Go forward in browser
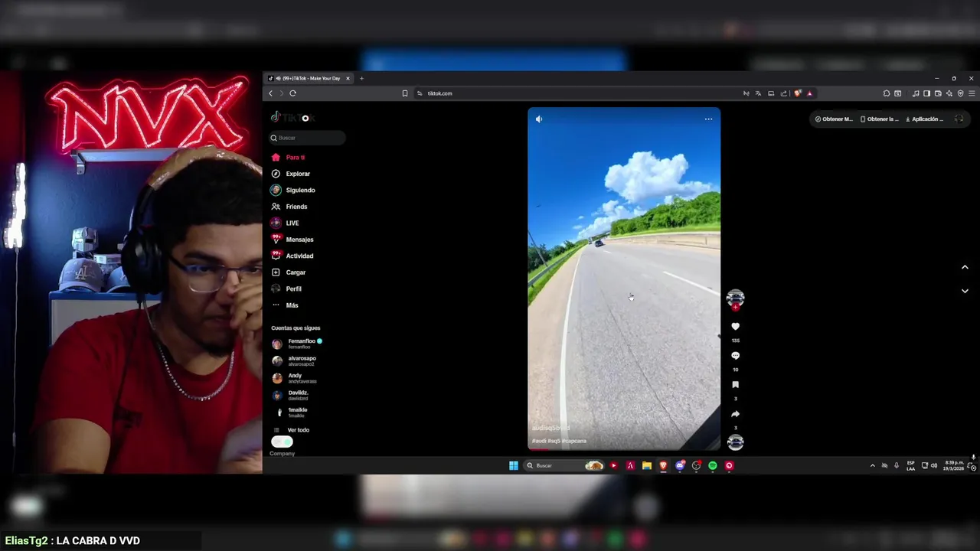 (281, 93)
